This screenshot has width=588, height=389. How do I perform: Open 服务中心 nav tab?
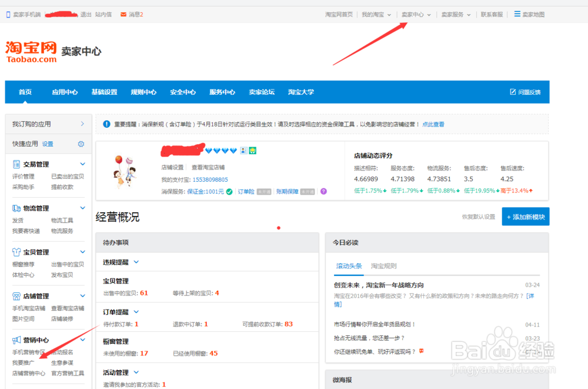(222, 92)
